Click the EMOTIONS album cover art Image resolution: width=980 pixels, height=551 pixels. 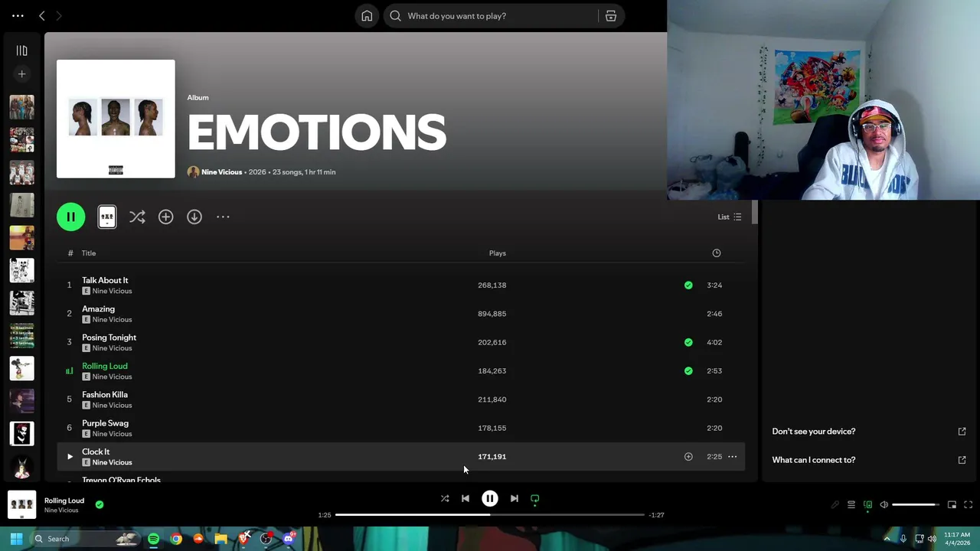[x=116, y=119]
